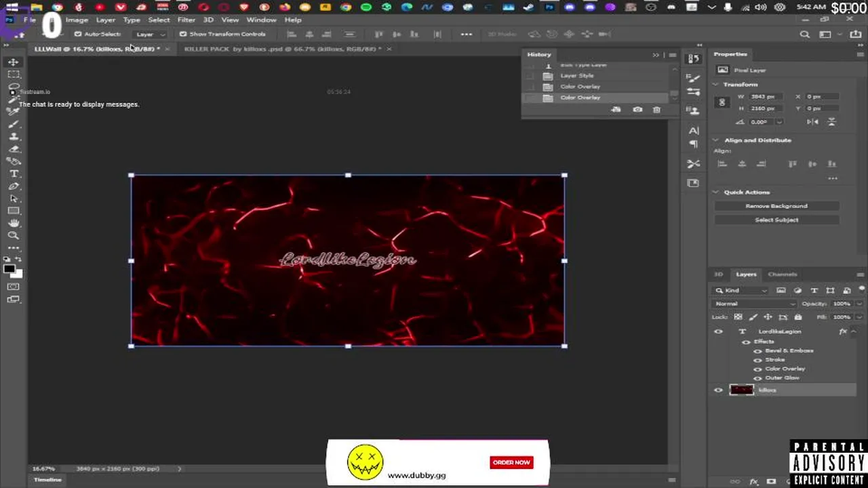Select the Rectangular Marquee tool

pos(13,75)
